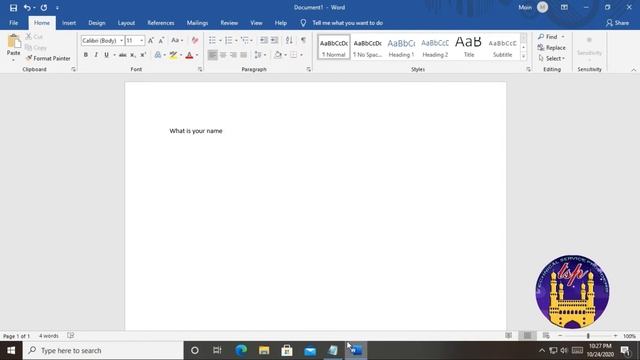Screen dimensions: 640x360
Task: Expand the Styles gallery
Action: (x=523, y=57)
